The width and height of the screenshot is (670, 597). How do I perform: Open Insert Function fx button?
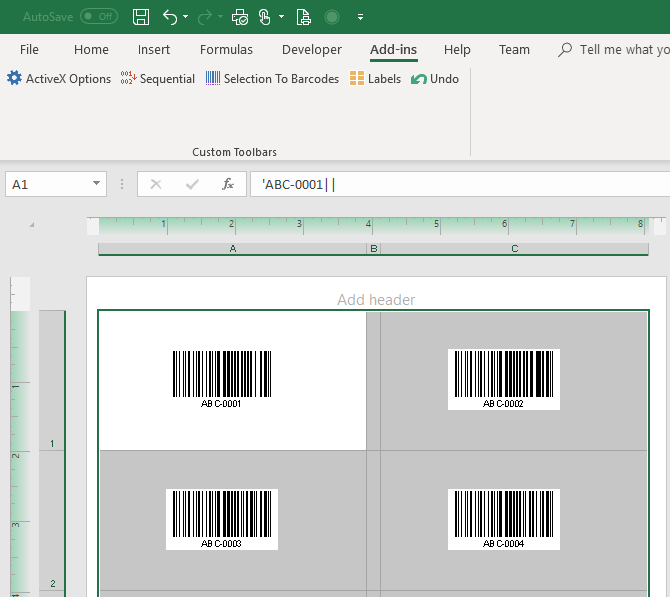pyautogui.click(x=228, y=184)
